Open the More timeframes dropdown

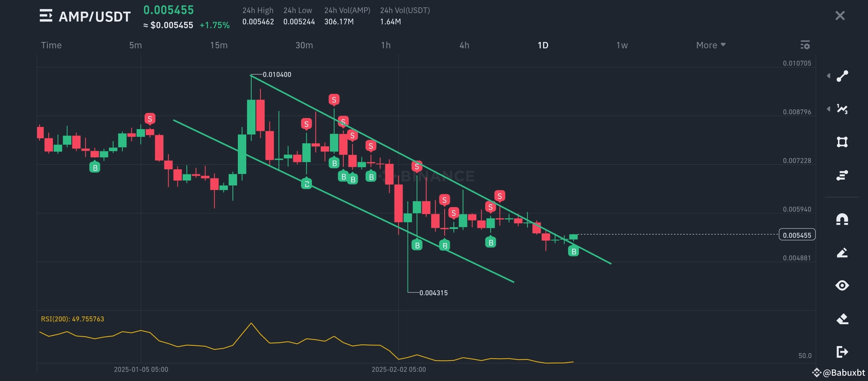(711, 45)
